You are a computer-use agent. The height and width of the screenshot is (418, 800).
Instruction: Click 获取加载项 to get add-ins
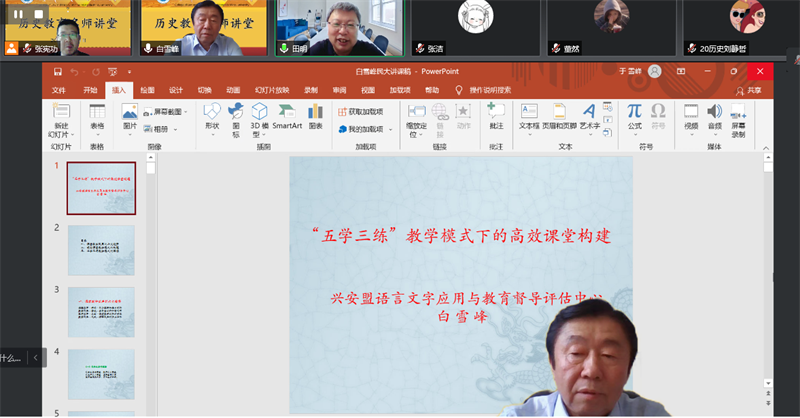coord(361,112)
